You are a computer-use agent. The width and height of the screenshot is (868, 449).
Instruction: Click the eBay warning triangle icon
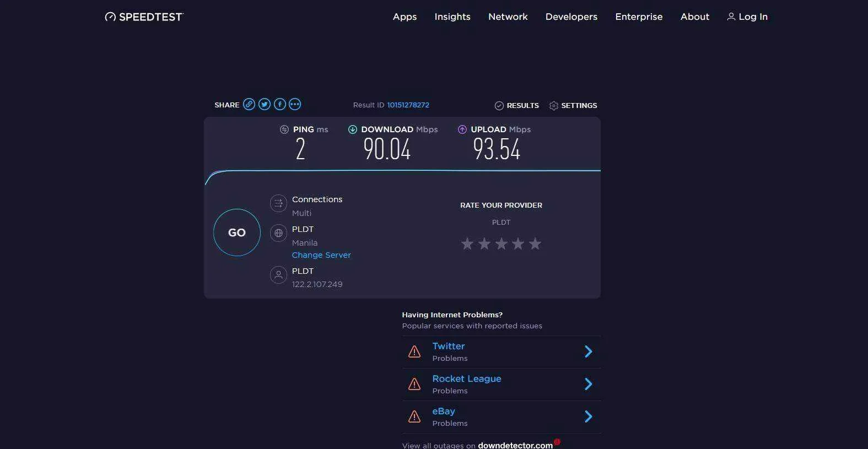pyautogui.click(x=414, y=416)
